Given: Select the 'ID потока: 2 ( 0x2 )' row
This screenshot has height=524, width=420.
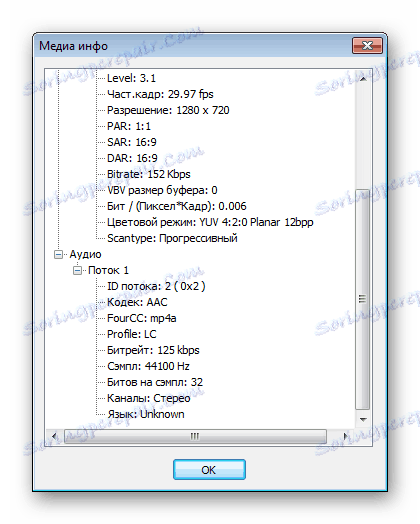Looking at the screenshot, I should point(156,287).
